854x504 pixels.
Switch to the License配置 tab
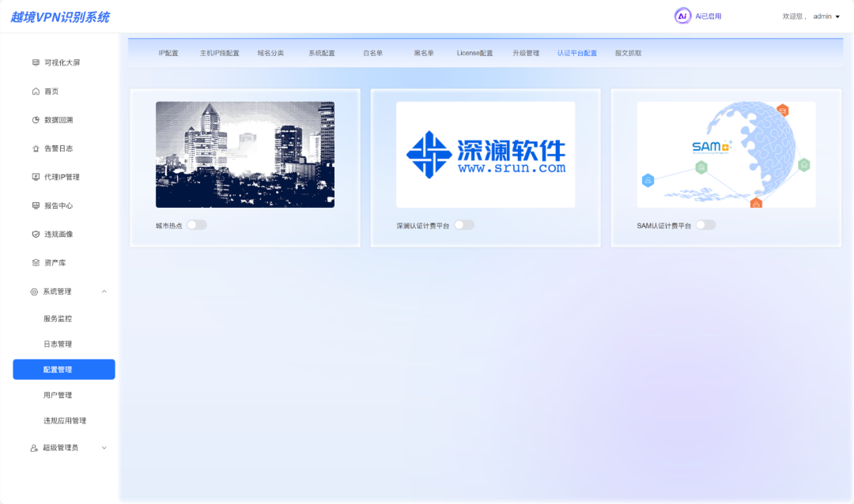(x=475, y=54)
